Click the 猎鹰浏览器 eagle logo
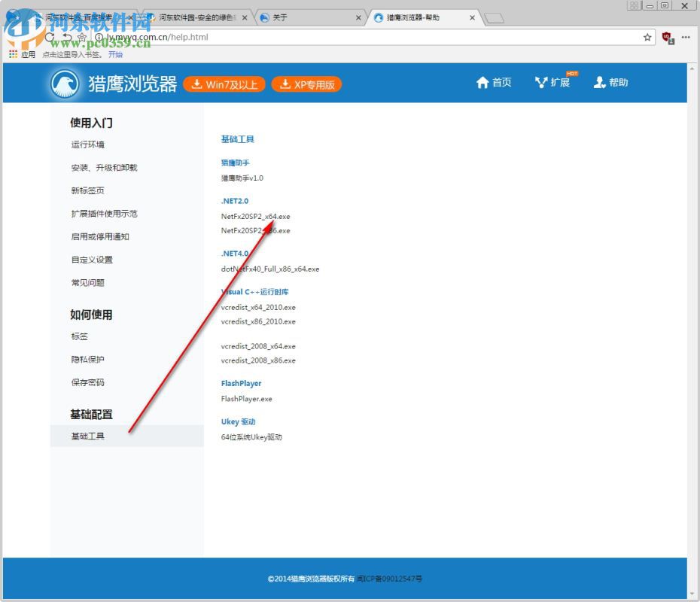This screenshot has height=602, width=700. pos(64,83)
